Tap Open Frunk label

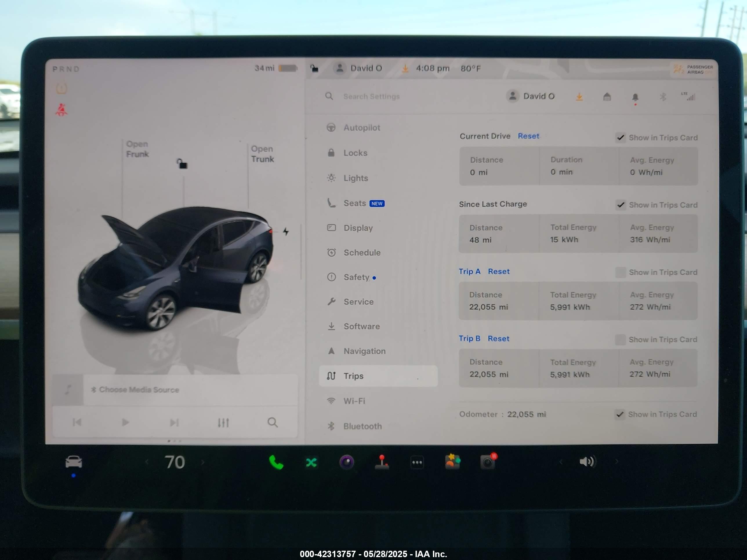tap(137, 149)
